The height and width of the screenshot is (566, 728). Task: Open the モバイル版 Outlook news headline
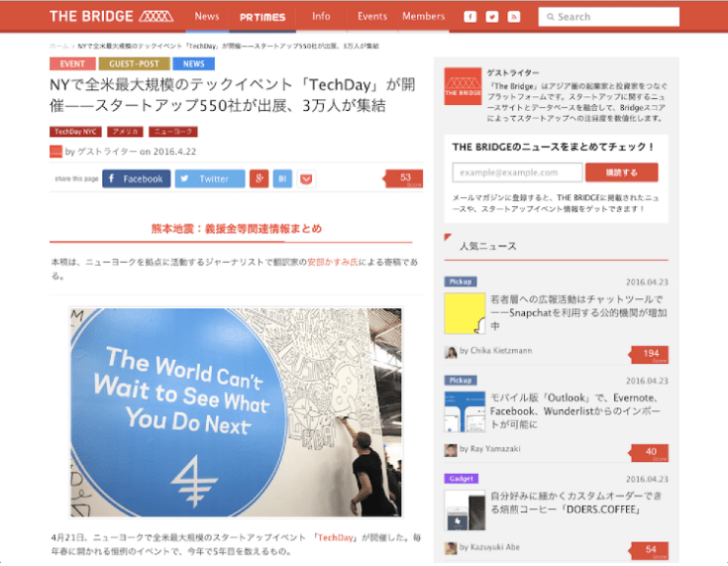point(575,411)
